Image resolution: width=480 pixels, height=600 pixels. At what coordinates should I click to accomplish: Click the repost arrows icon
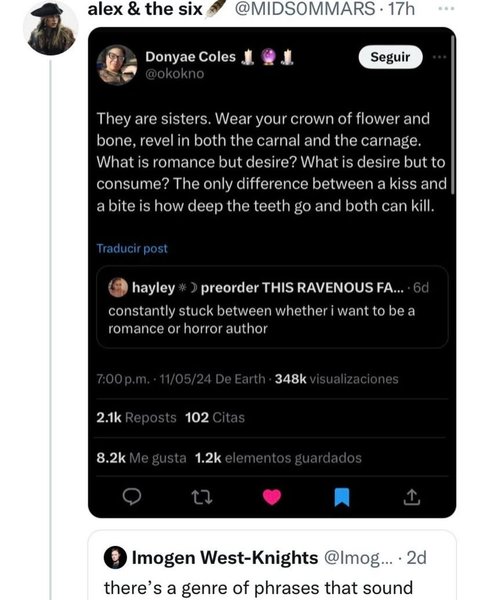[x=201, y=497]
